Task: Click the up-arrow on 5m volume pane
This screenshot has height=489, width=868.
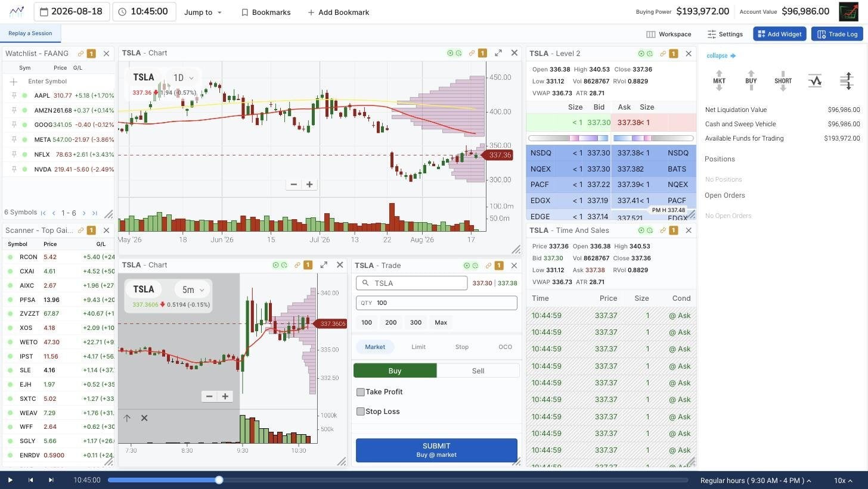Action: [x=127, y=418]
